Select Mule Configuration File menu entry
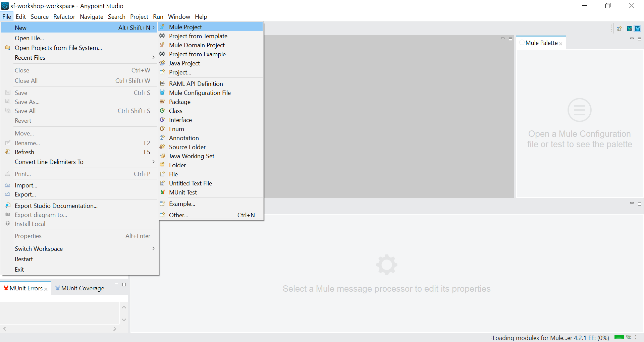Viewport: 644px width, 342px height. pyautogui.click(x=200, y=93)
